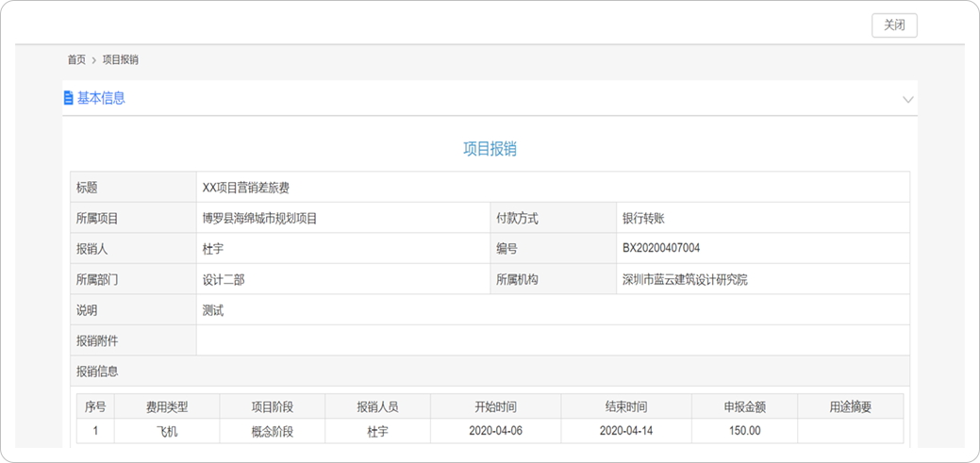This screenshot has width=980, height=463.
Task: Click the 费用类型 column header
Action: point(167,407)
